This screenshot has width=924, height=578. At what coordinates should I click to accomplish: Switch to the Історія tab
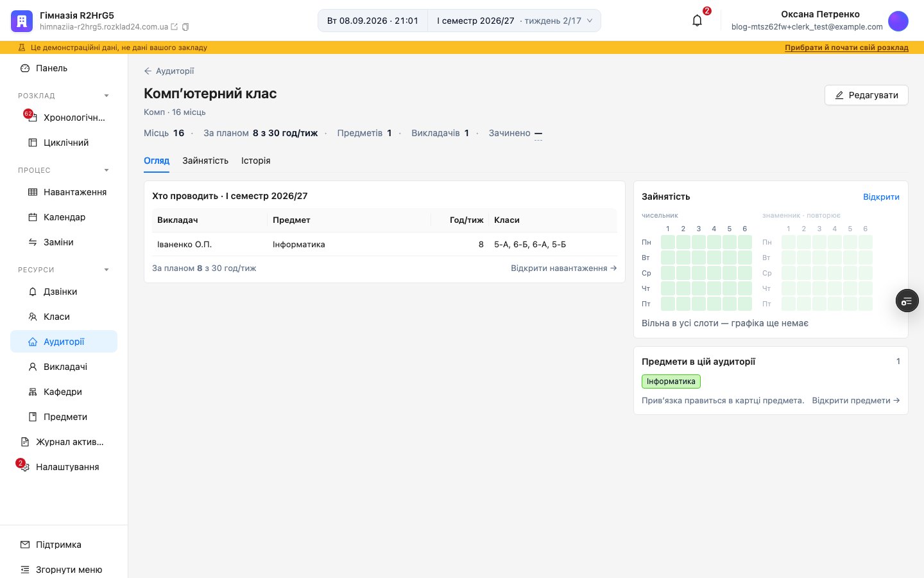point(255,161)
